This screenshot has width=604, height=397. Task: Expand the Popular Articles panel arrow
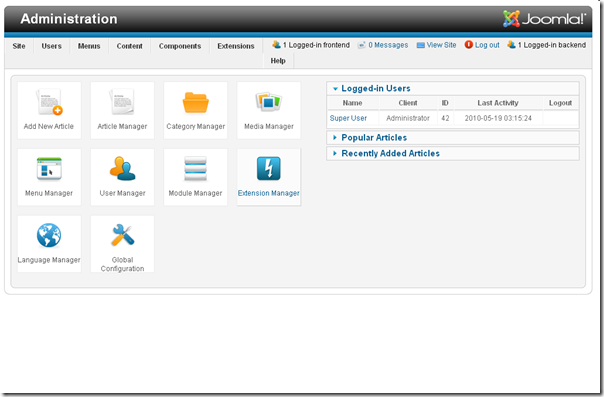335,137
